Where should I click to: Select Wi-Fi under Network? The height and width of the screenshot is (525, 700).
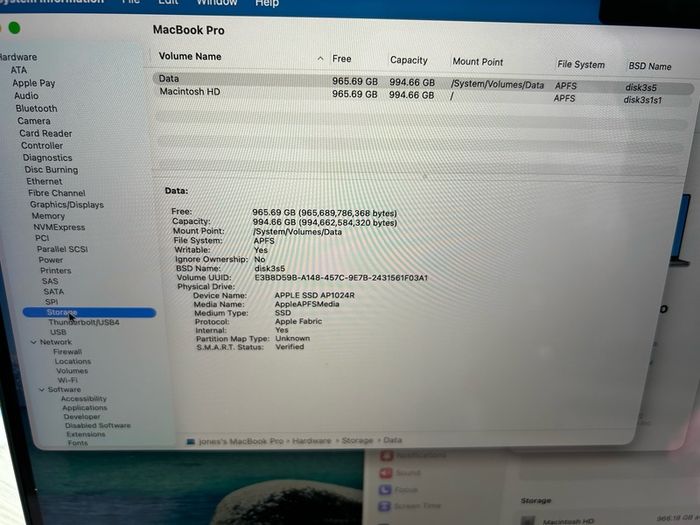[x=67, y=380]
